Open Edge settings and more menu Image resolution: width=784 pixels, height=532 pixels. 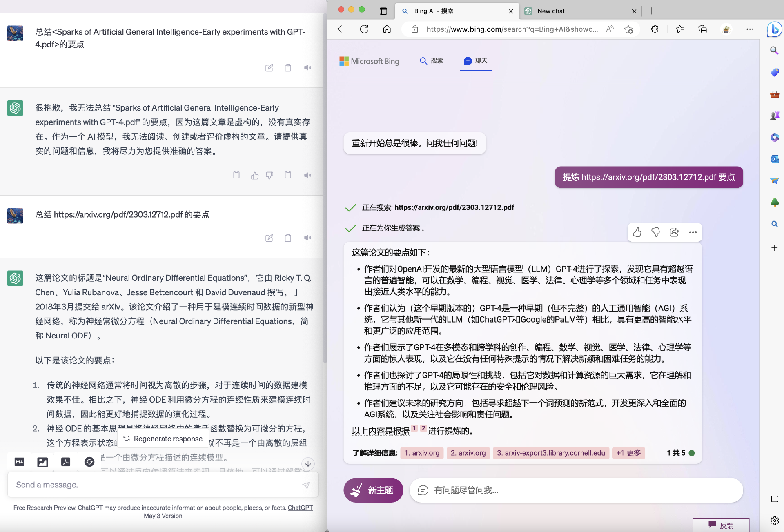click(750, 29)
